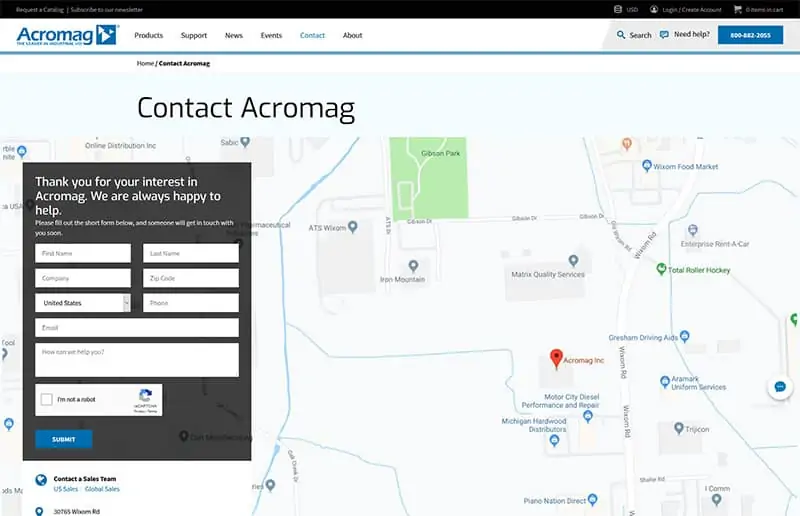Click the red Acromag Inc map pin
Image resolution: width=800 pixels, height=516 pixels.
coord(556,358)
